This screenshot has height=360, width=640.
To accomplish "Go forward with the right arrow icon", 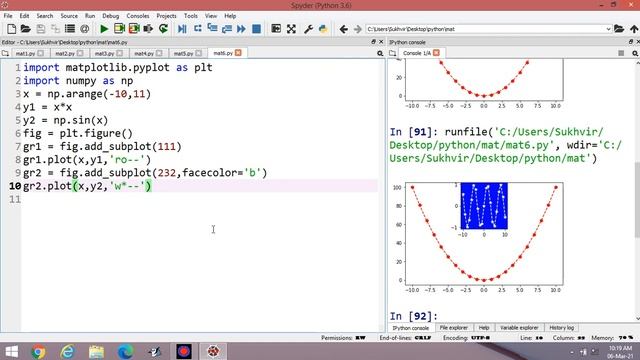I will pyautogui.click(x=358, y=29).
